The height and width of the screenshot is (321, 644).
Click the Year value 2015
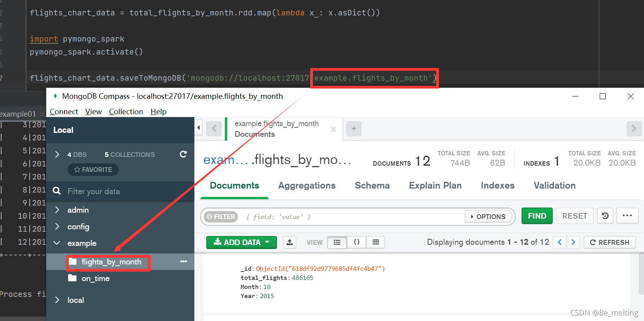(267, 296)
